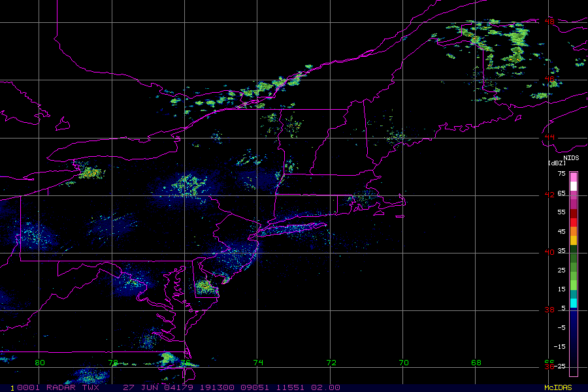The image size is (588, 392).
Task: Click the green 72 longitude label
Action: tap(331, 363)
